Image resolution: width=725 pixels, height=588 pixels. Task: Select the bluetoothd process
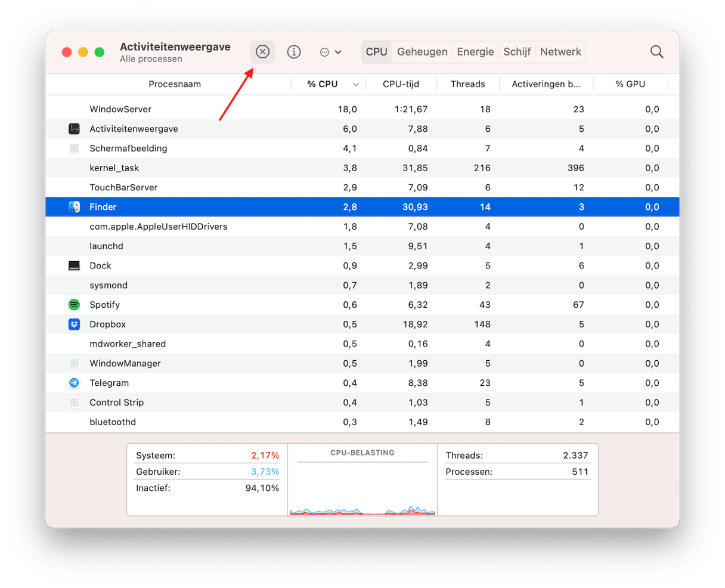113,422
